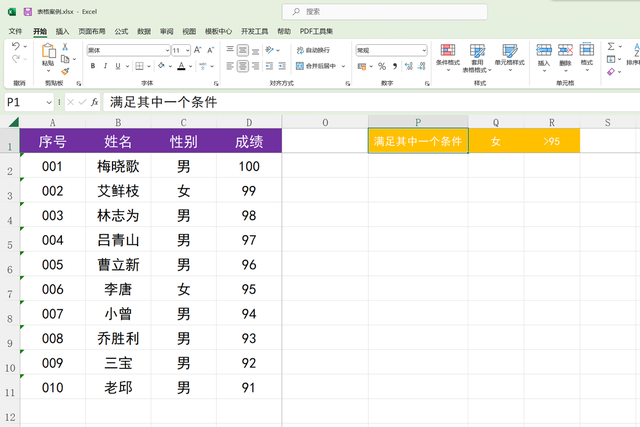Click the AutoSum sigma icon

pos(611,47)
